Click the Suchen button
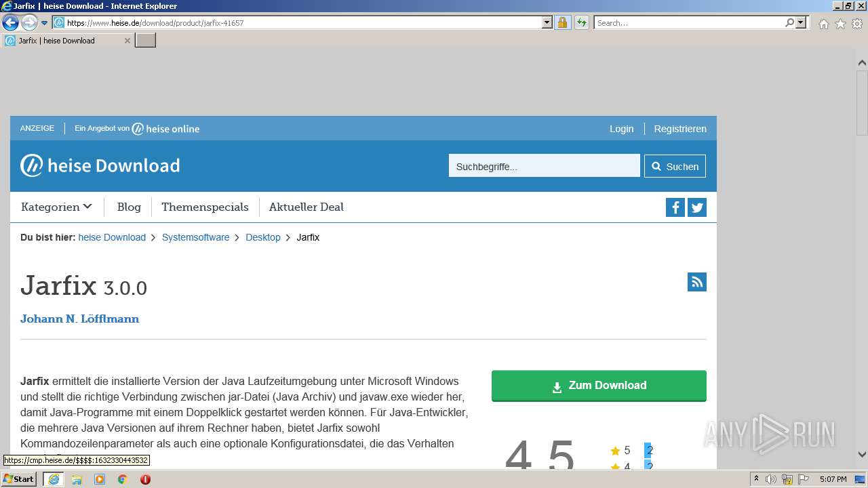The width and height of the screenshot is (868, 488). tap(675, 166)
